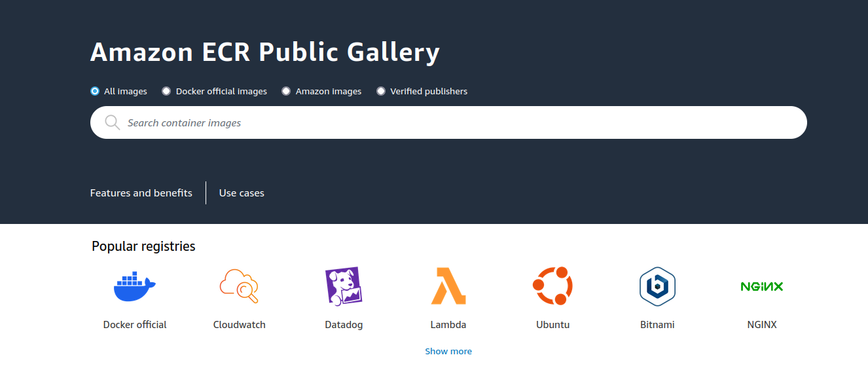The height and width of the screenshot is (389, 868).
Task: Select the All images radio button
Action: point(95,91)
